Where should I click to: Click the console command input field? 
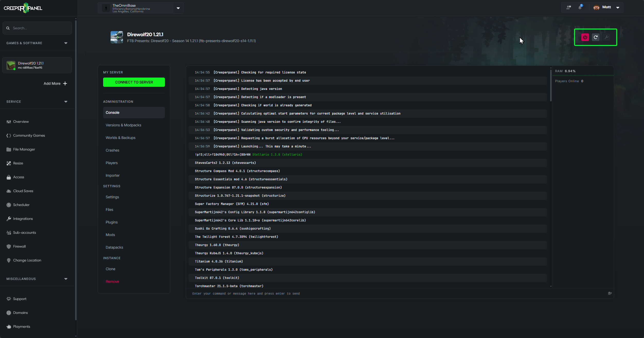pos(360,293)
